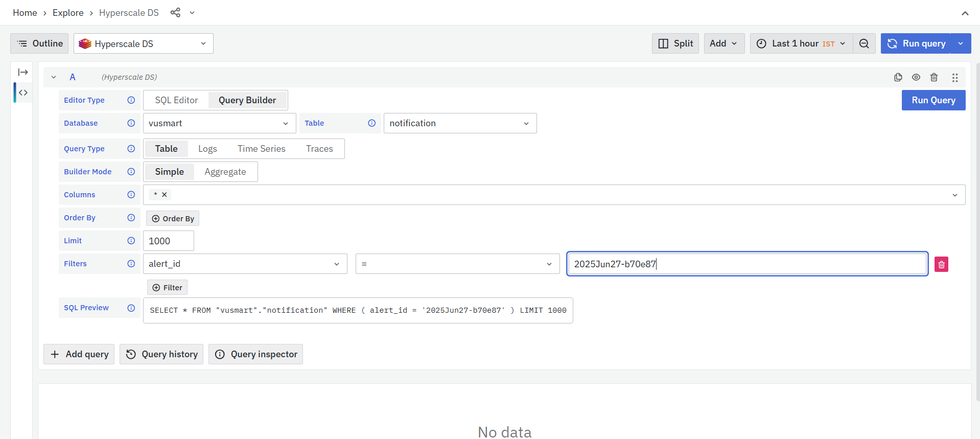Viewport: 980px width, 439px height.
Task: Toggle query A visibility with eye icon
Action: [916, 77]
